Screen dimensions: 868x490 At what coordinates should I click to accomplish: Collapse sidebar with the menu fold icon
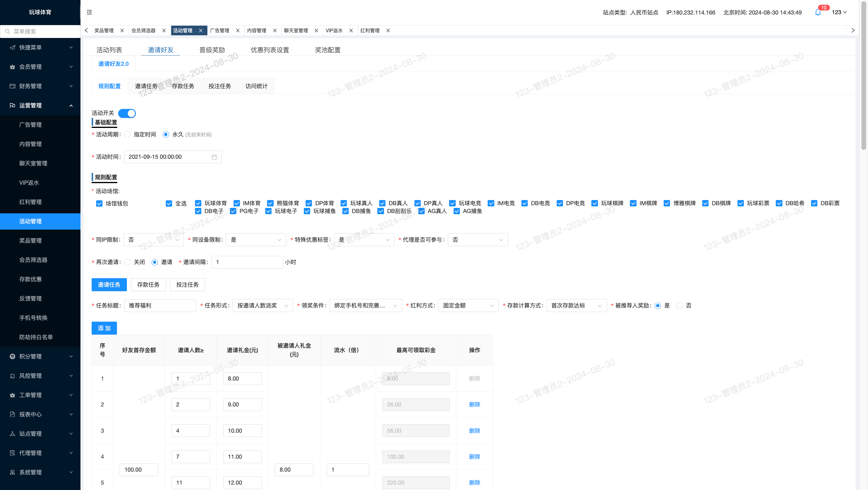[89, 12]
